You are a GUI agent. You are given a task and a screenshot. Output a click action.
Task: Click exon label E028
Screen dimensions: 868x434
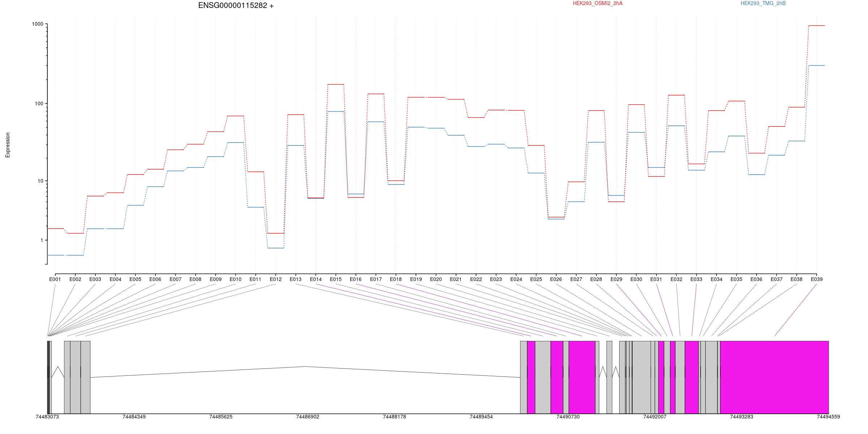(x=596, y=279)
